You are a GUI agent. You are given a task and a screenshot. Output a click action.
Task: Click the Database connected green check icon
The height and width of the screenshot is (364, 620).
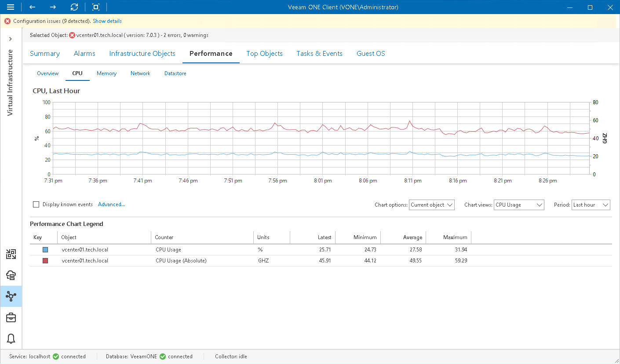coord(163,357)
